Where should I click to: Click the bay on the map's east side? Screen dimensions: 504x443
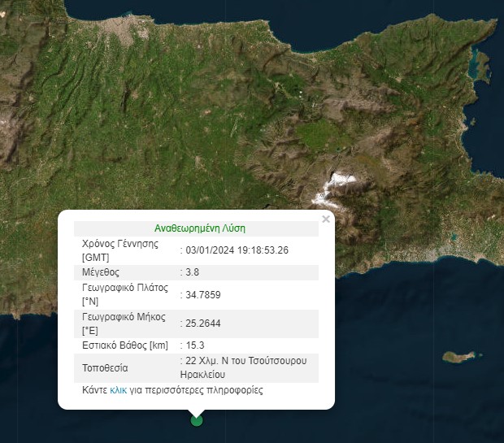[477, 61]
